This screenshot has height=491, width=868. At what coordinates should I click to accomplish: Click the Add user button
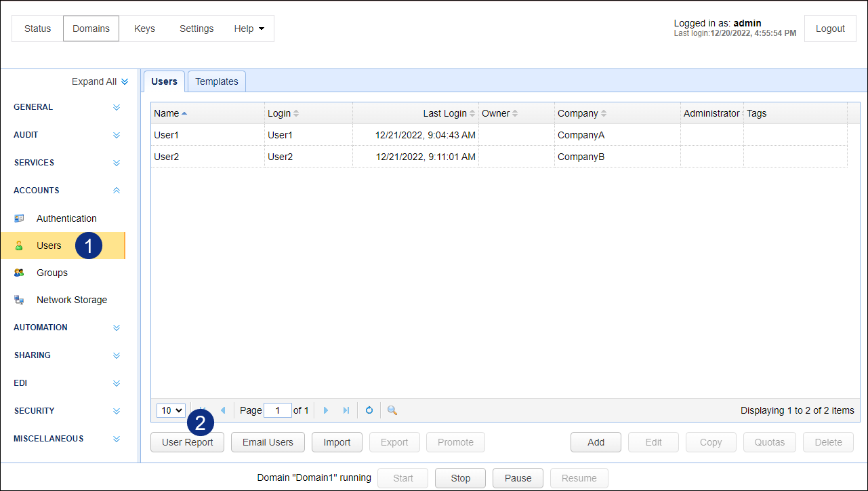pos(596,442)
